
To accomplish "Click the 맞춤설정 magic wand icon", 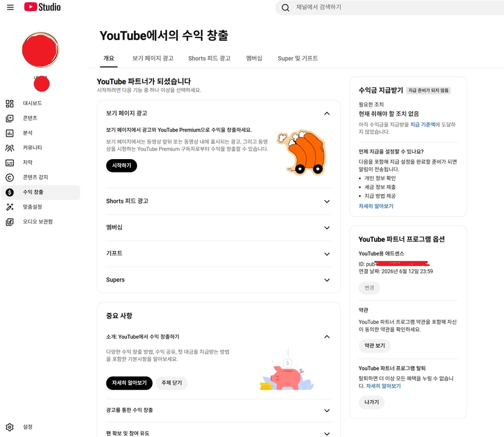I will coord(10,207).
